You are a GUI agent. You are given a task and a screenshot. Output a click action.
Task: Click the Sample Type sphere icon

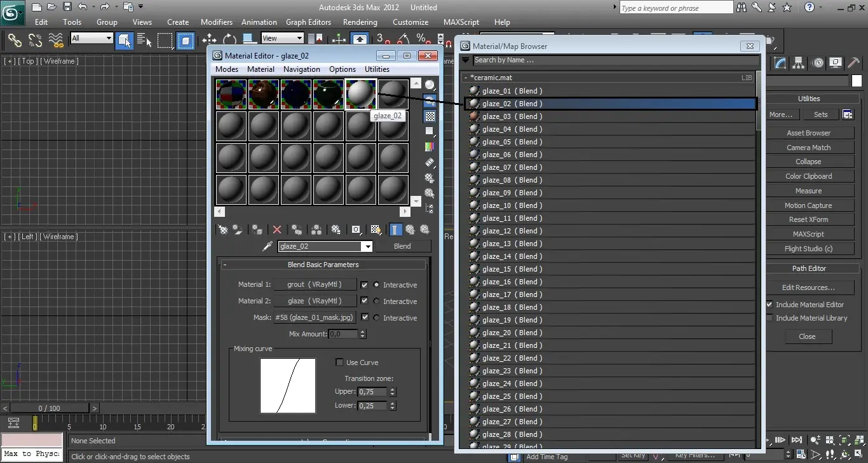coord(430,85)
